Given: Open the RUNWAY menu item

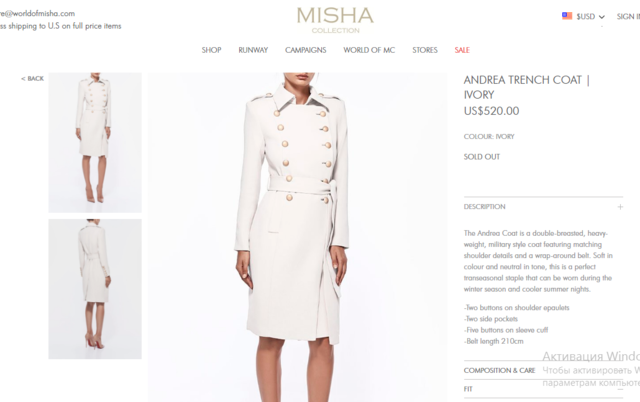Looking at the screenshot, I should tap(253, 50).
